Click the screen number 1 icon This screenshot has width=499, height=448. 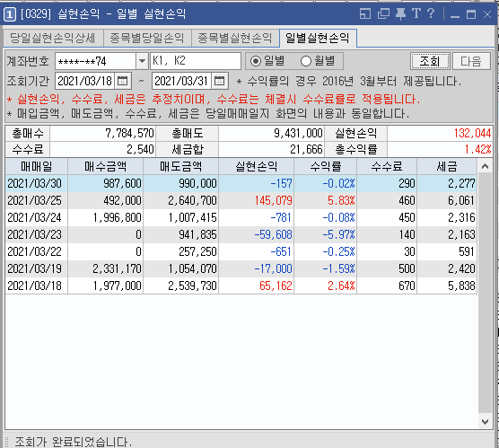point(10,14)
